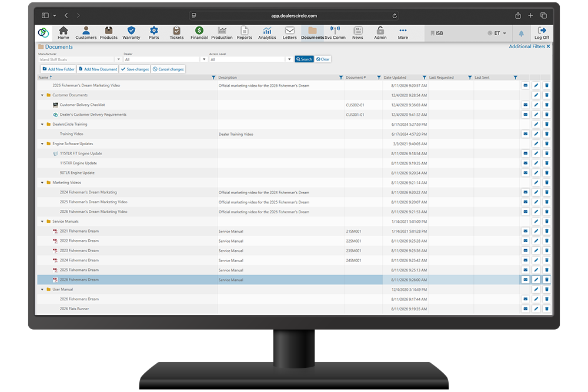Open the Manufacturer dropdown arrow
588x392 pixels.
click(119, 59)
